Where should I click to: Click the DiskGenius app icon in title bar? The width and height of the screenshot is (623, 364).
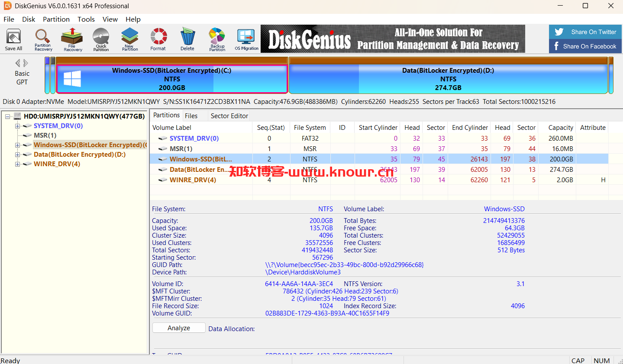(x=7, y=6)
